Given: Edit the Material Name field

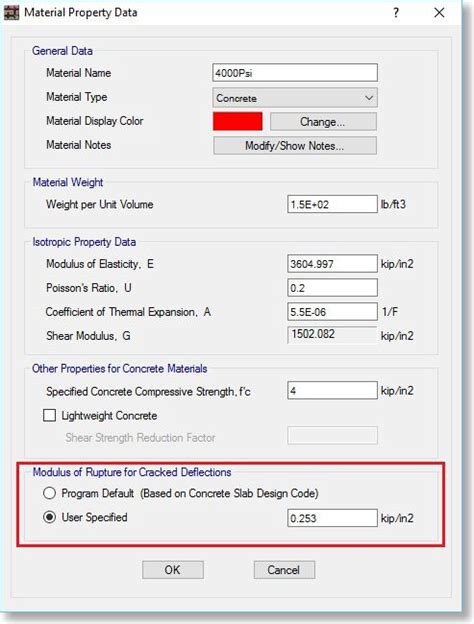Looking at the screenshot, I should click(x=295, y=73).
